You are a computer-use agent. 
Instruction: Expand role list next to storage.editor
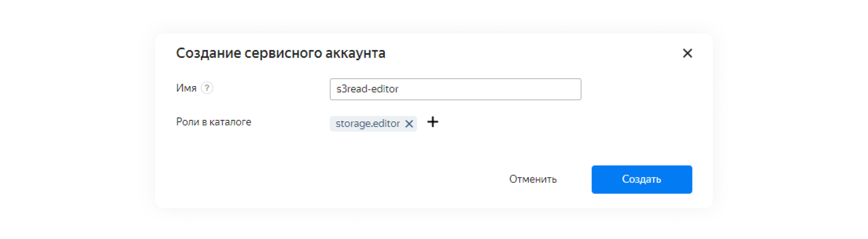click(432, 122)
